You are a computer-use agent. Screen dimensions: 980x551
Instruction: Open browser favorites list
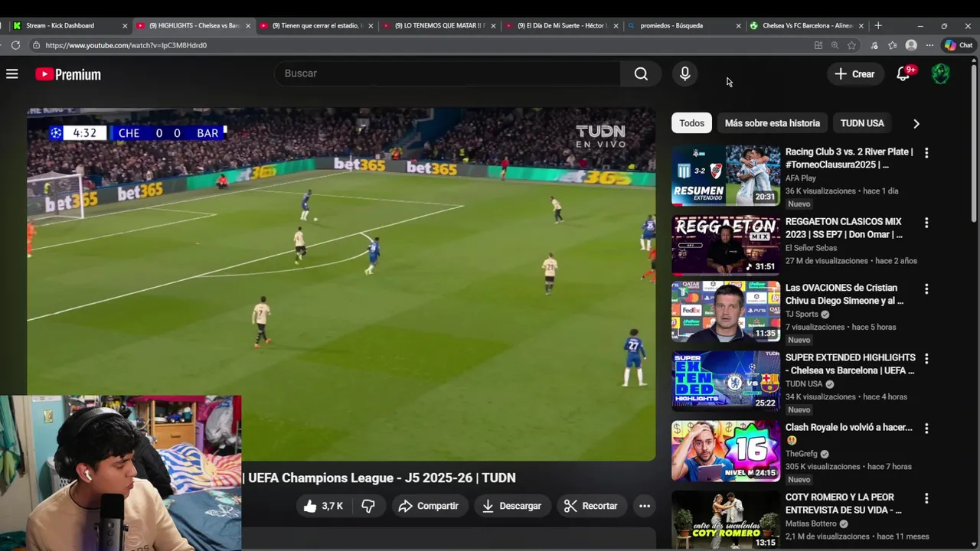coord(892,45)
